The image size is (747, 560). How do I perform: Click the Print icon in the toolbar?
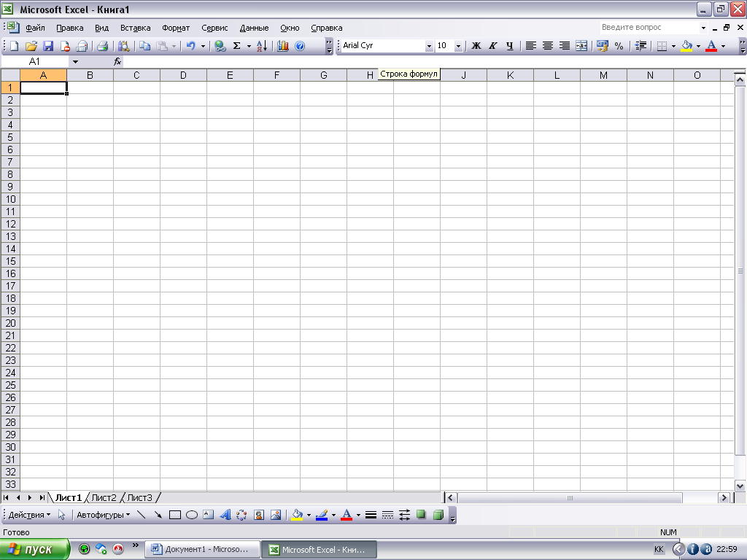tap(102, 46)
